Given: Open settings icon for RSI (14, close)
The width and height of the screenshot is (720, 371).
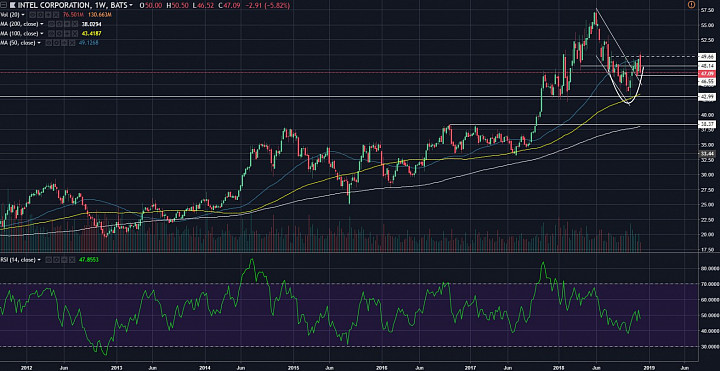Looking at the screenshot, I should [56, 260].
